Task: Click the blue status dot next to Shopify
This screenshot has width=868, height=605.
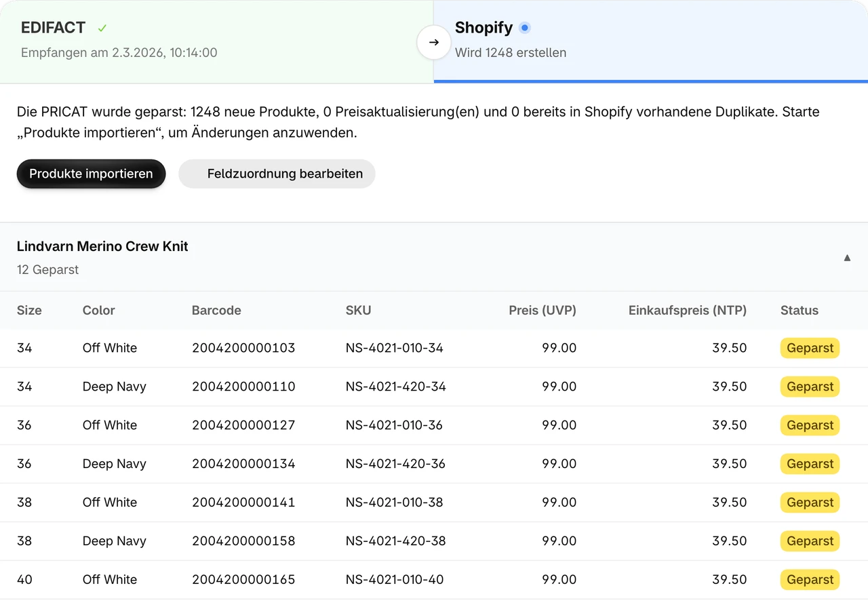Action: (525, 28)
